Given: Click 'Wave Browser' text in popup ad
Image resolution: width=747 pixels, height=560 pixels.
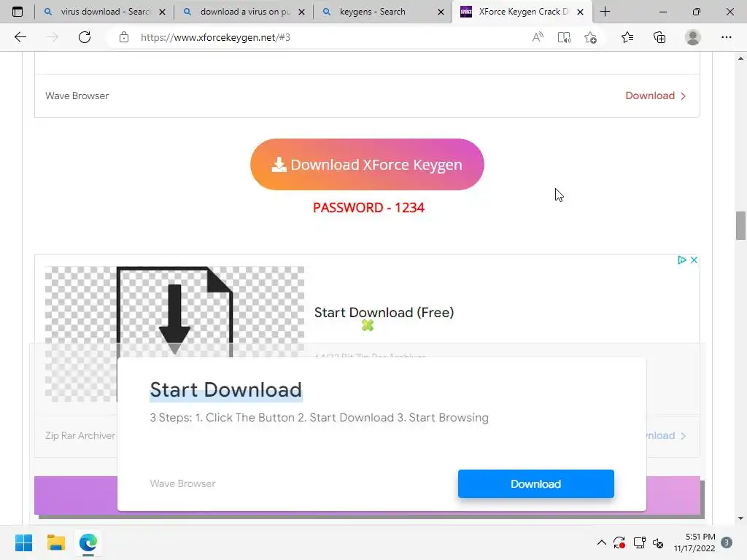Looking at the screenshot, I should pyautogui.click(x=182, y=483).
